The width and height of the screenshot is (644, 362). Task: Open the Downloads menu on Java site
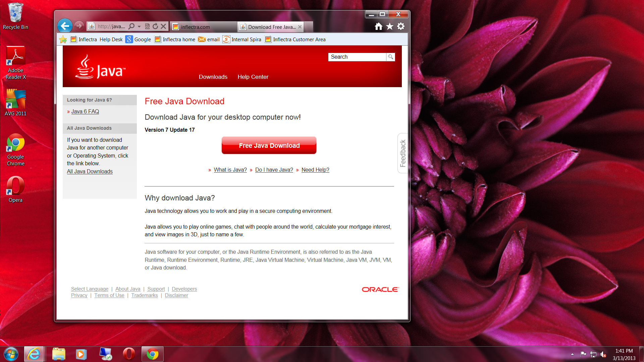(x=213, y=77)
